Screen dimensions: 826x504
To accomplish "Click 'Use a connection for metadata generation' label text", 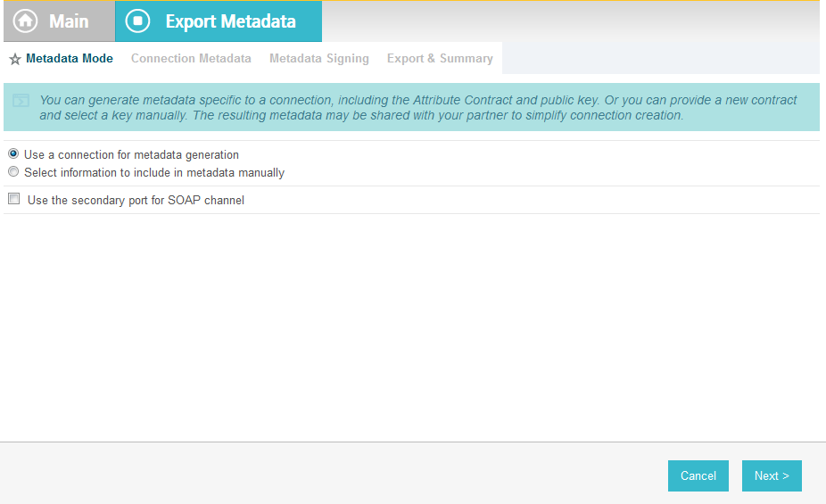I will click(132, 155).
